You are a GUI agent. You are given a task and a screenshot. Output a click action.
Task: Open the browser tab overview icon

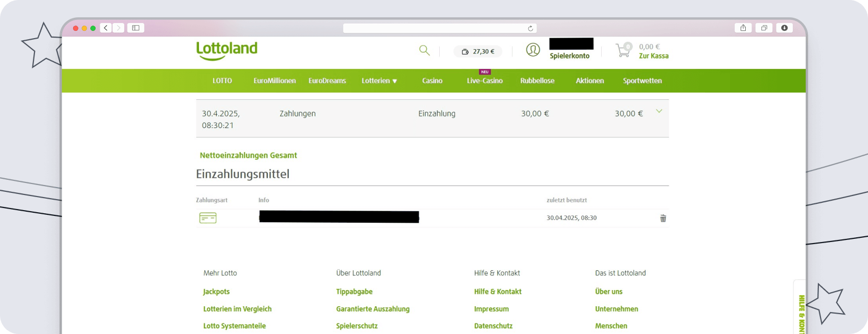764,28
